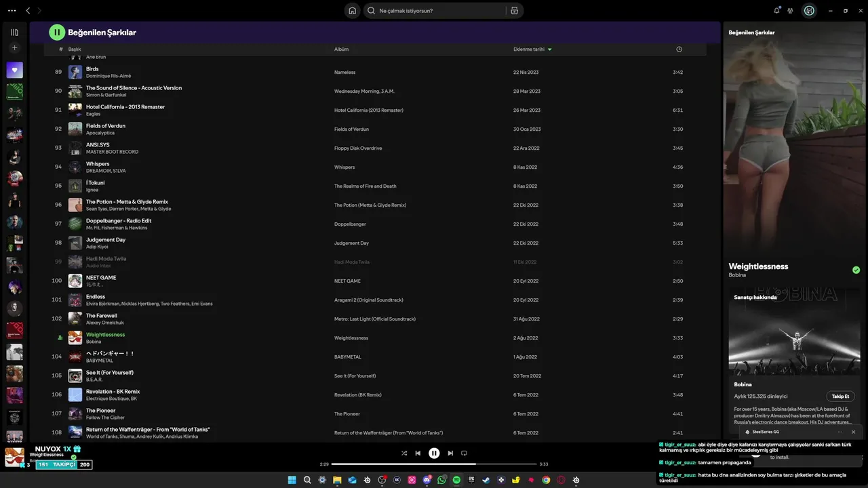
Task: Open the Liked Songs heart tile in the sidebar
Action: tap(14, 70)
